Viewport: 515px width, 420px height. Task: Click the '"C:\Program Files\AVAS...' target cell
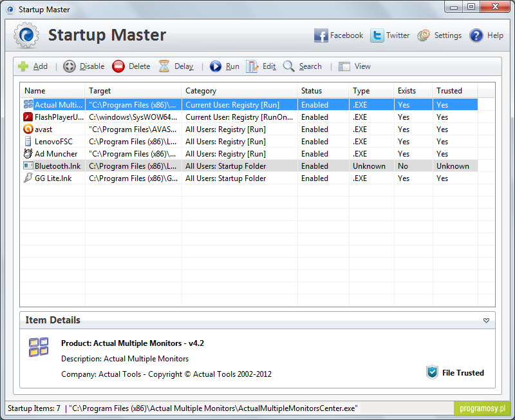133,129
